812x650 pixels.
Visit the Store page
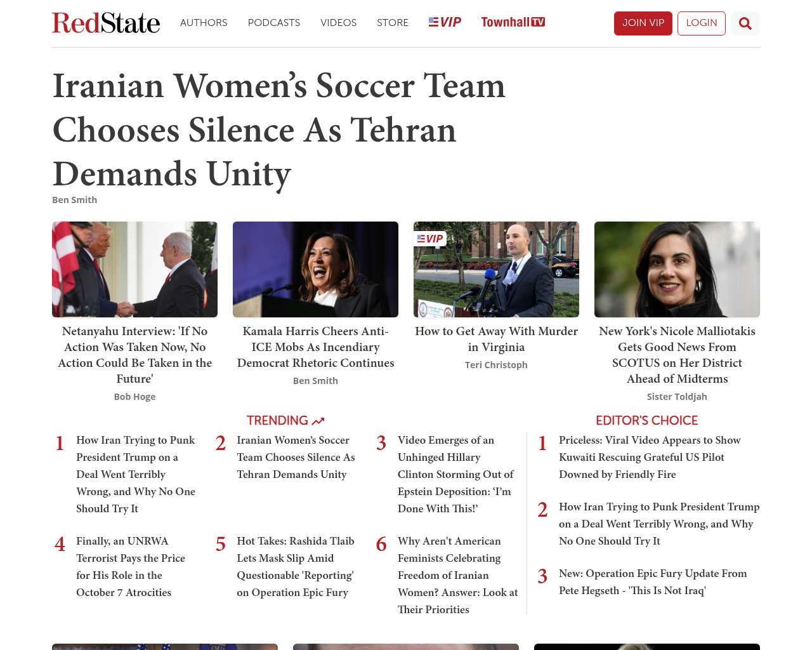click(393, 23)
